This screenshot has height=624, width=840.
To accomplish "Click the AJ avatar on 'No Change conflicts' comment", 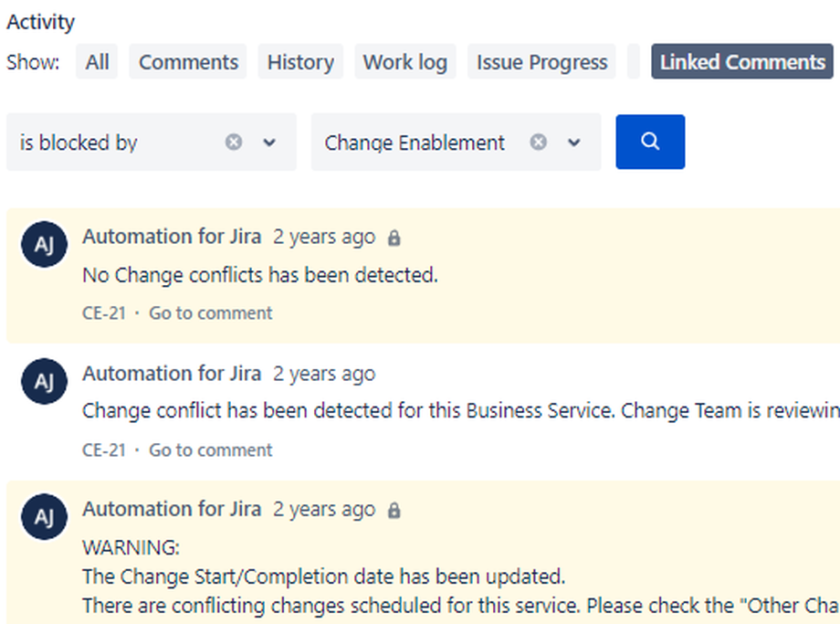I will click(x=44, y=245).
